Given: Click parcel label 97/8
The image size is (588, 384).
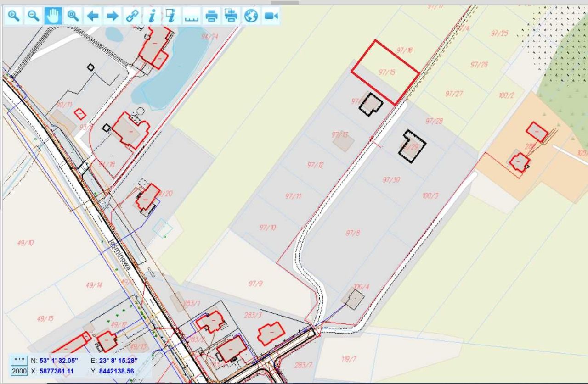Looking at the screenshot, I should [353, 233].
